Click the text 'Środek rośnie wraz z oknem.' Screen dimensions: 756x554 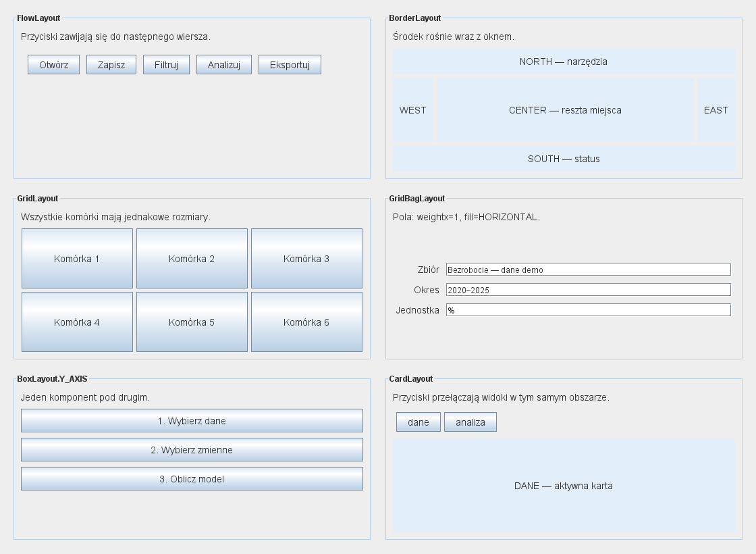point(454,36)
